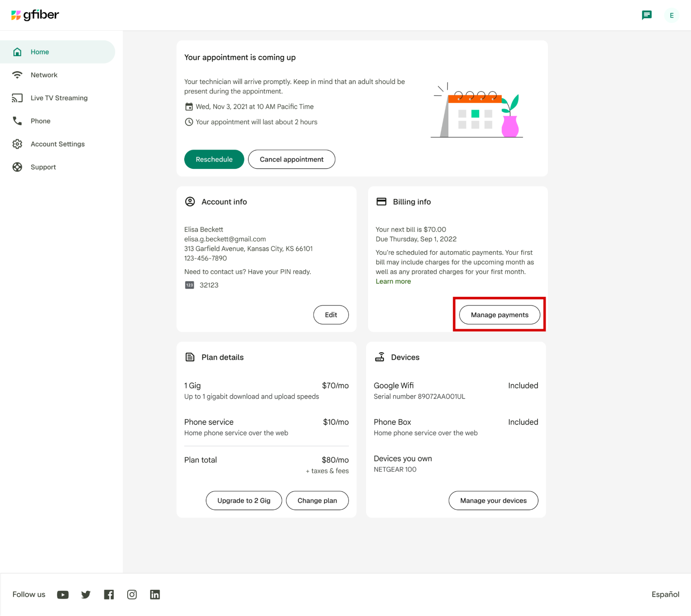
Task: Open the LinkedIn social link
Action: (155, 594)
